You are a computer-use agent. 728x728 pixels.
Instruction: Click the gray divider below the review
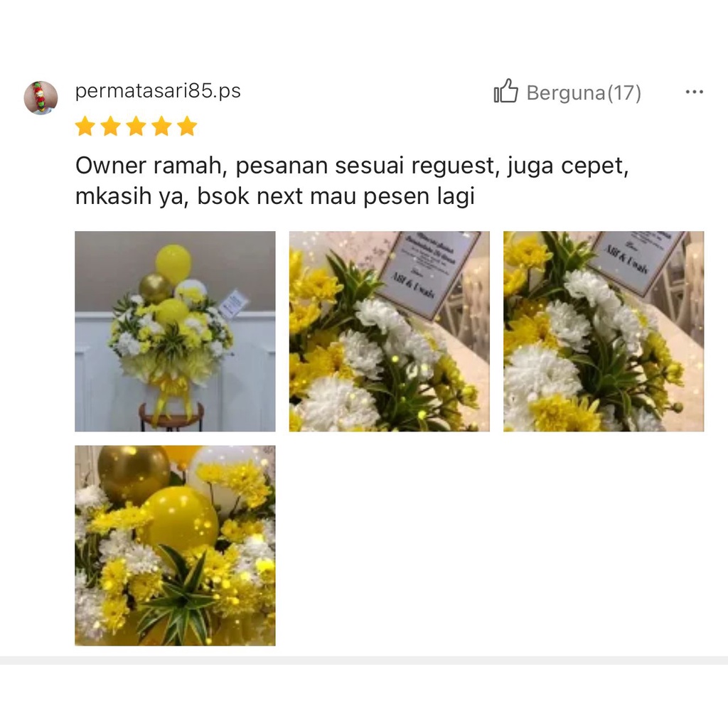pos(364,660)
